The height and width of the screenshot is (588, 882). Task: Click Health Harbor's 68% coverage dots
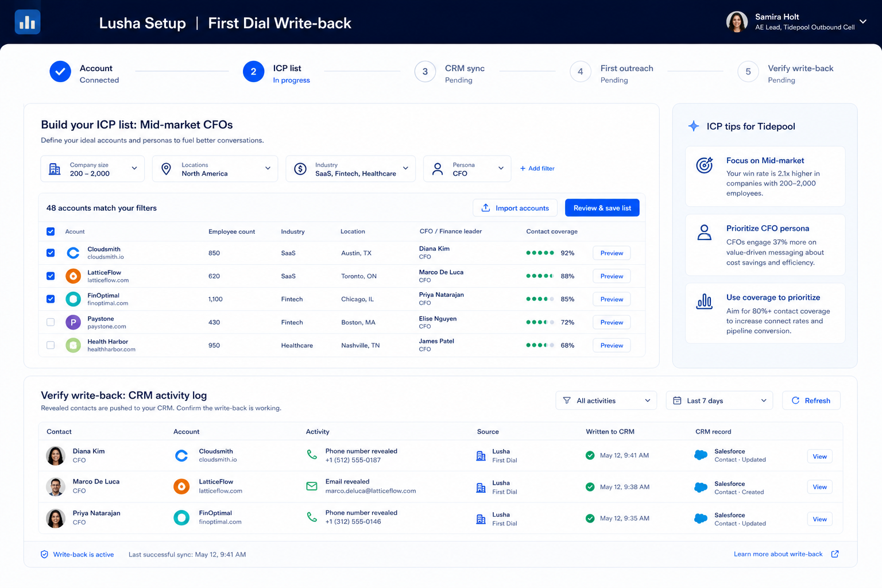pos(540,345)
